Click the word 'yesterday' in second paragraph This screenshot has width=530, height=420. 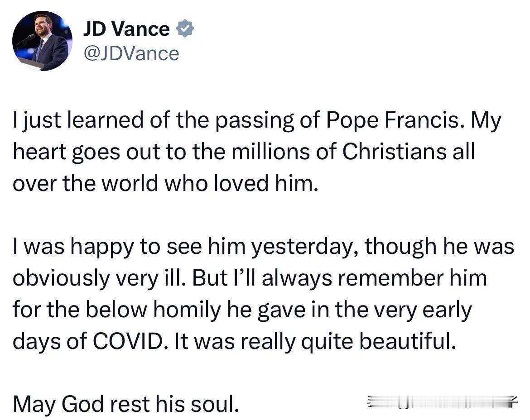(x=304, y=247)
